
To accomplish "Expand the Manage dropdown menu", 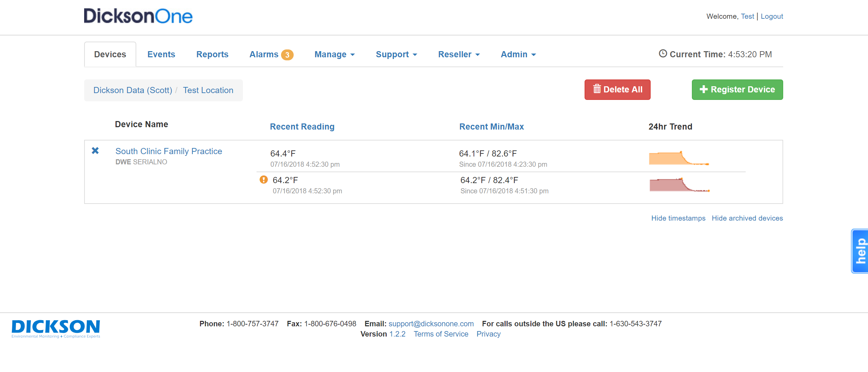I will pyautogui.click(x=334, y=55).
